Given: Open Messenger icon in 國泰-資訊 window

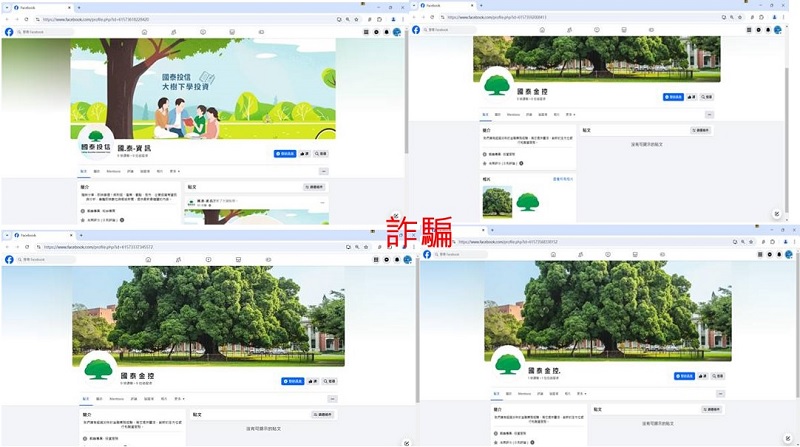Looking at the screenshot, I should tap(377, 32).
